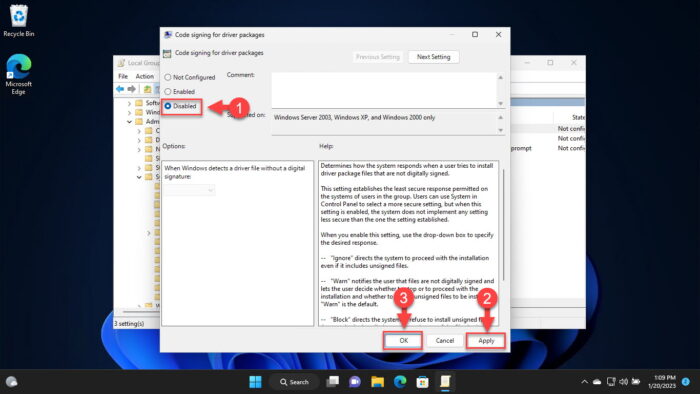Open the unsigned driver response dropdown
The height and width of the screenshot is (394, 700).
189,190
